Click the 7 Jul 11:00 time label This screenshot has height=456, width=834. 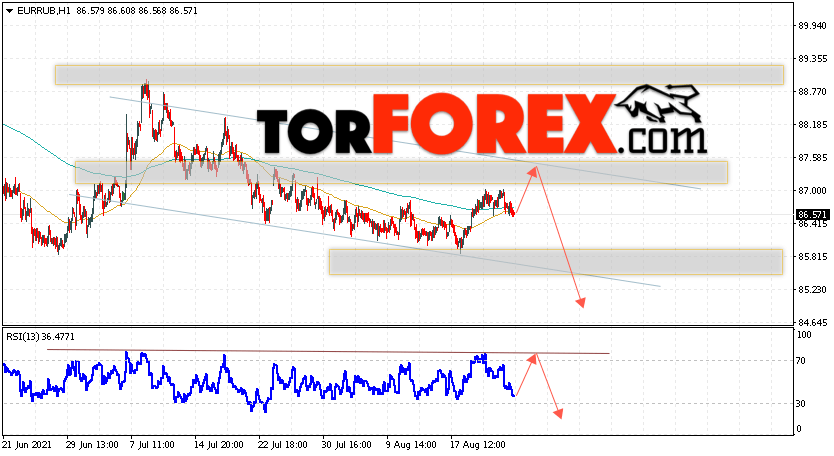pos(152,444)
